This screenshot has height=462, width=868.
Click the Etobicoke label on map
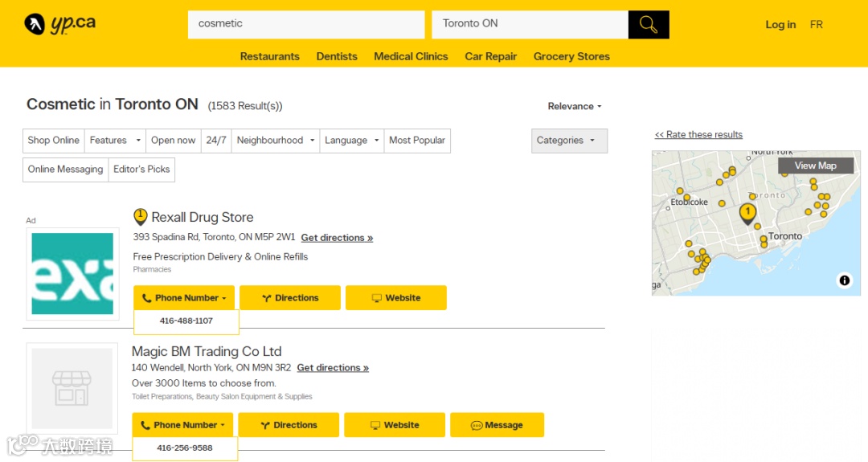690,202
